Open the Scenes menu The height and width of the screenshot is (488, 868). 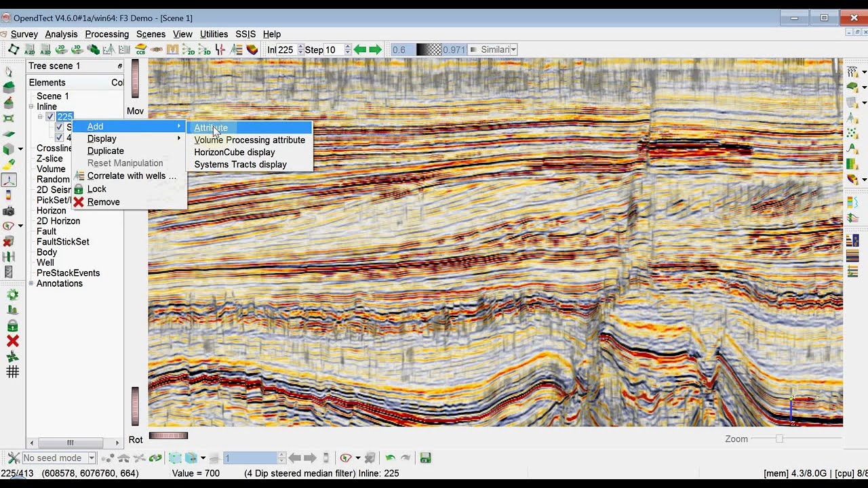[151, 34]
